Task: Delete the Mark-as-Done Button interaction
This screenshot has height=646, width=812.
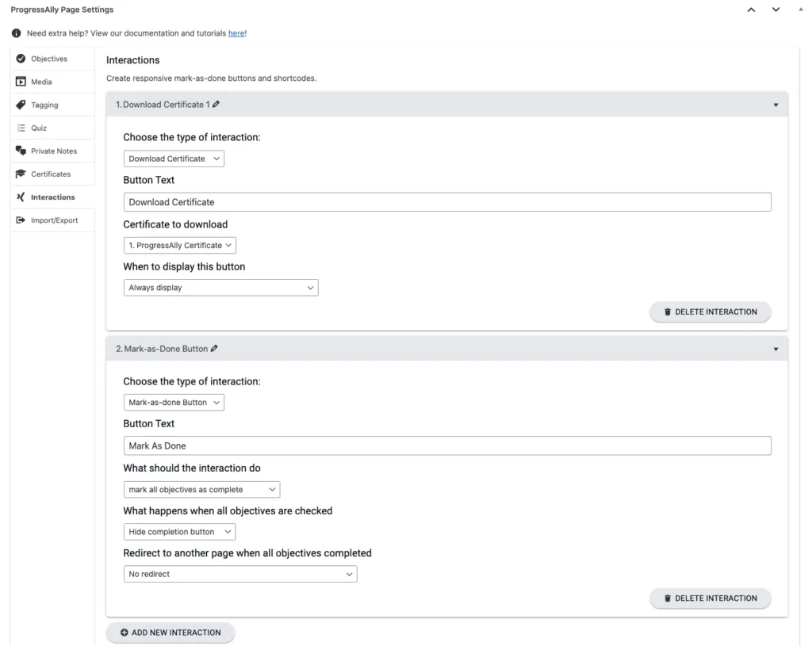Action: (710, 598)
